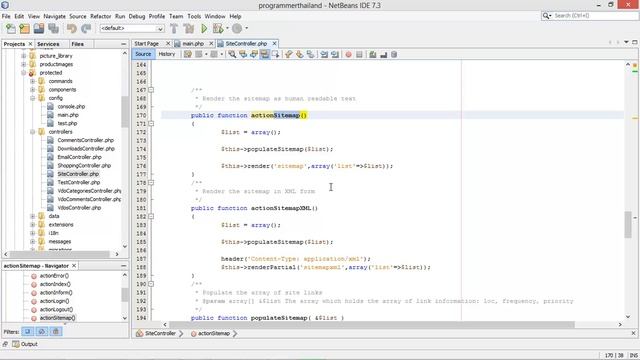Viewport: 640px width, 360px height.
Task: Collapse the controllers folder node
Action: point(32,132)
